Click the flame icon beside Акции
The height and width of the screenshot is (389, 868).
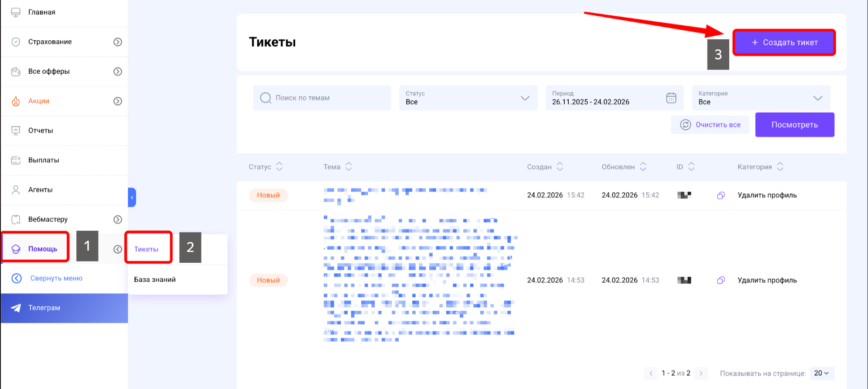[x=16, y=101]
